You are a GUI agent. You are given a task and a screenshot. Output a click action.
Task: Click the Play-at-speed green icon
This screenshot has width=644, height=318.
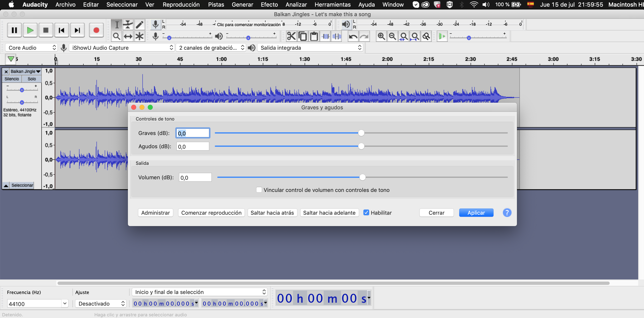pyautogui.click(x=442, y=36)
